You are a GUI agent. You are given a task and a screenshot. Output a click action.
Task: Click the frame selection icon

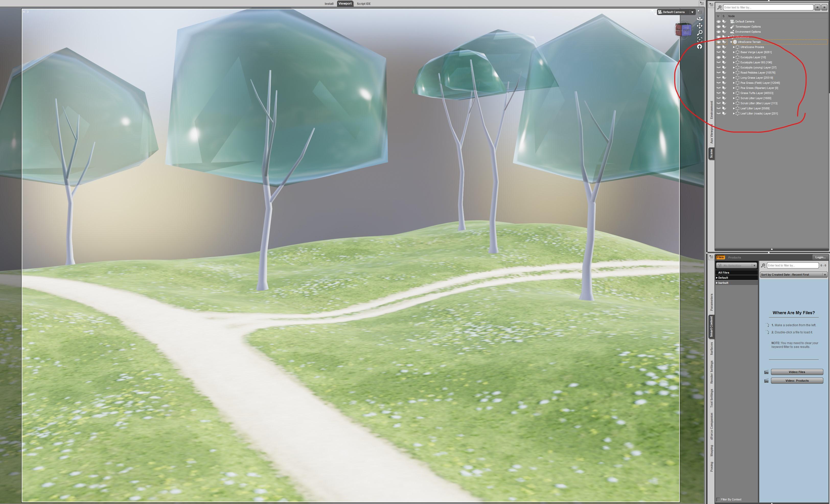tap(700, 40)
